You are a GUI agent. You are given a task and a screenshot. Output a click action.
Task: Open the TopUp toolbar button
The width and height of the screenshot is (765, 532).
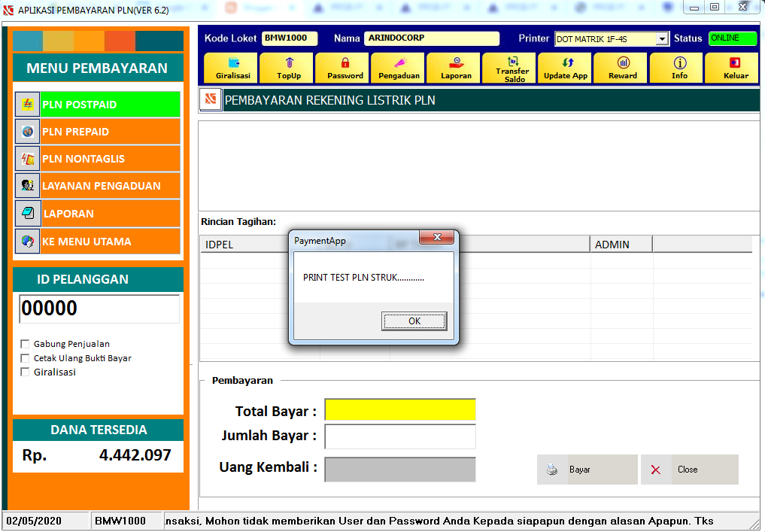click(287, 68)
